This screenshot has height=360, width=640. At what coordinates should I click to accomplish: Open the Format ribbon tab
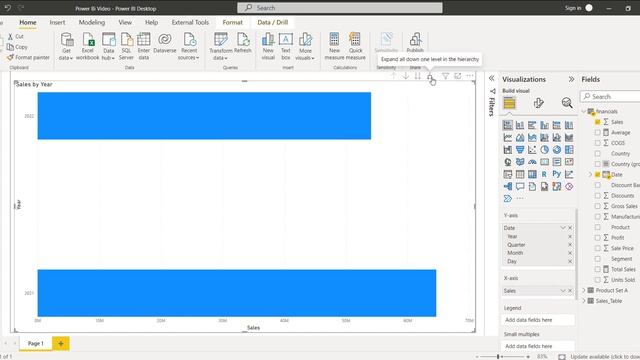tap(233, 22)
